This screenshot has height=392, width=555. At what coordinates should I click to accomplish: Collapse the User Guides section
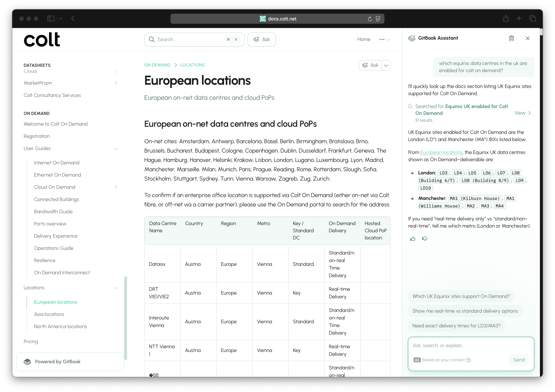pos(116,149)
